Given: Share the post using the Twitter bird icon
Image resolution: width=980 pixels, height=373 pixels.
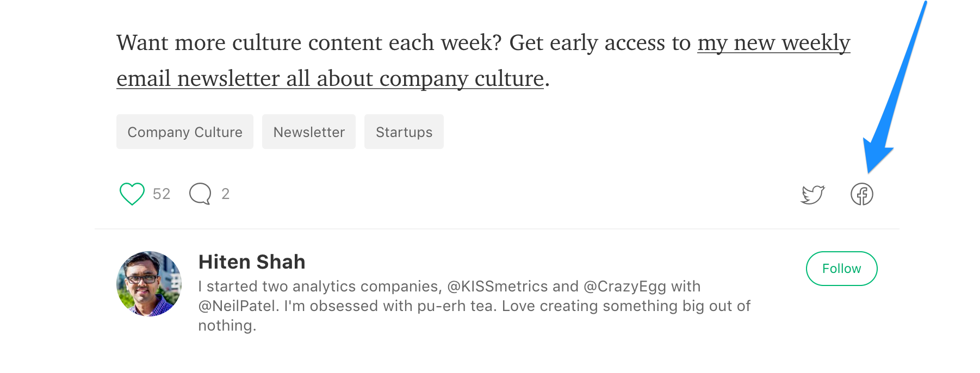Looking at the screenshot, I should click(812, 194).
